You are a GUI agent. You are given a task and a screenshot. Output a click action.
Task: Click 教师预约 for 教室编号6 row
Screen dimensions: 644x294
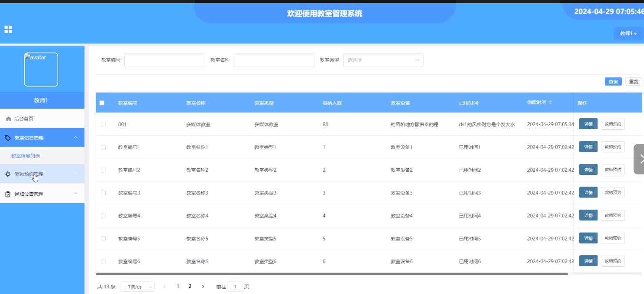pos(613,261)
